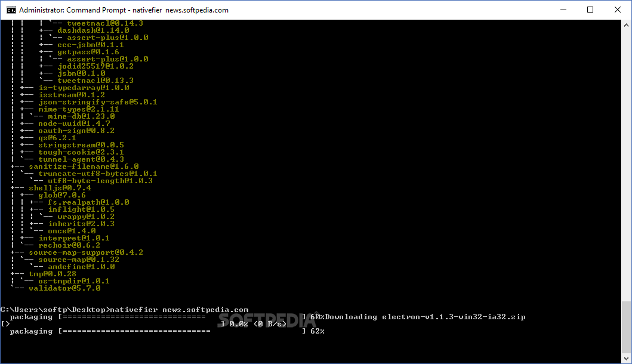
Task: Maximize the Command Prompt window
Action: point(590,10)
